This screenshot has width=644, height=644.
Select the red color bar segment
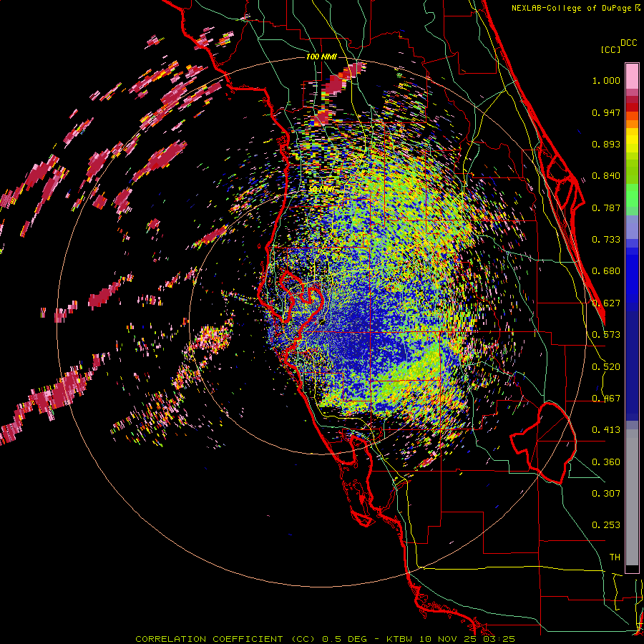(x=632, y=107)
